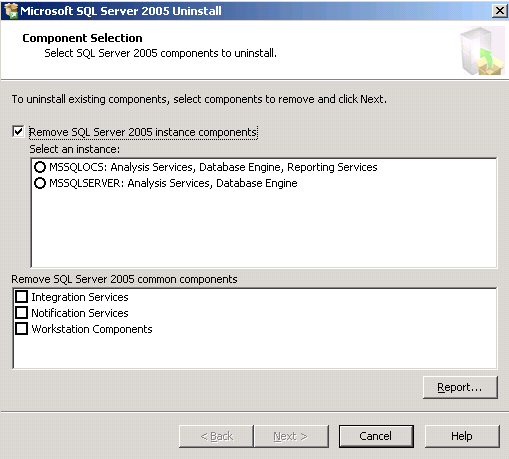Click the server box graphic in header
The width and height of the screenshot is (509, 459).
coord(482,51)
